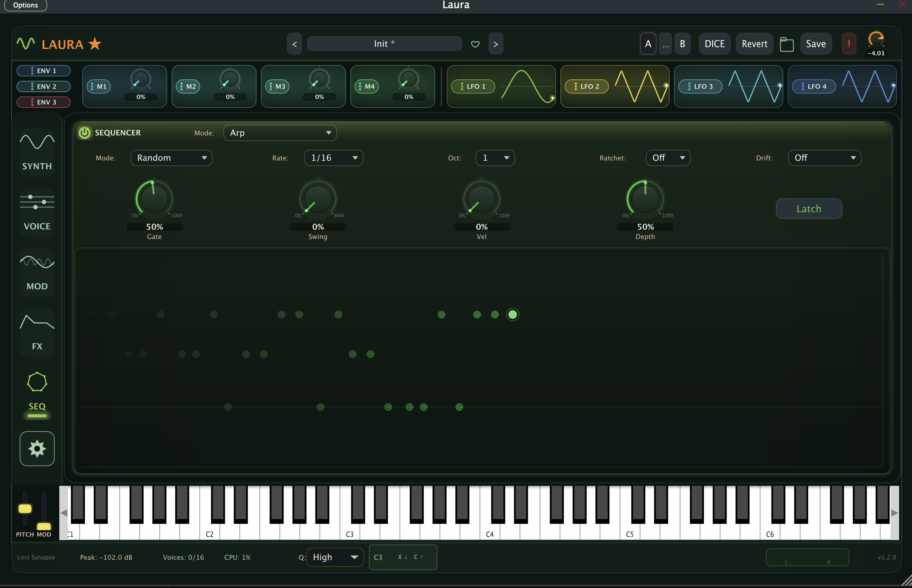
Task: Select the ENV 2 modulator
Action: (44, 86)
